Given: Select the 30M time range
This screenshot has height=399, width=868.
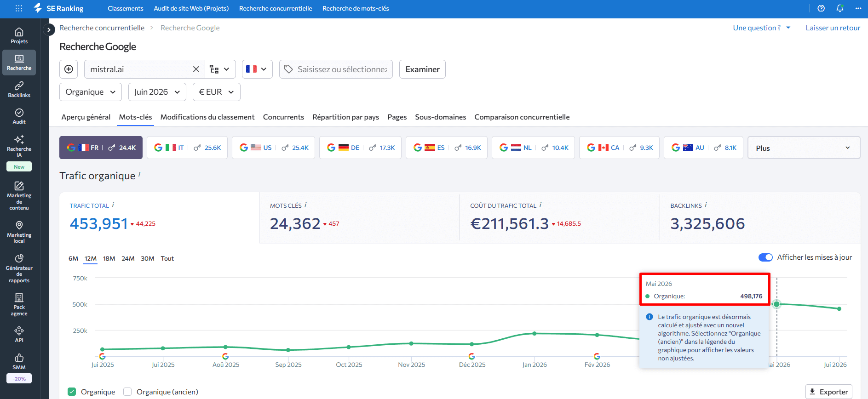Looking at the screenshot, I should [148, 258].
